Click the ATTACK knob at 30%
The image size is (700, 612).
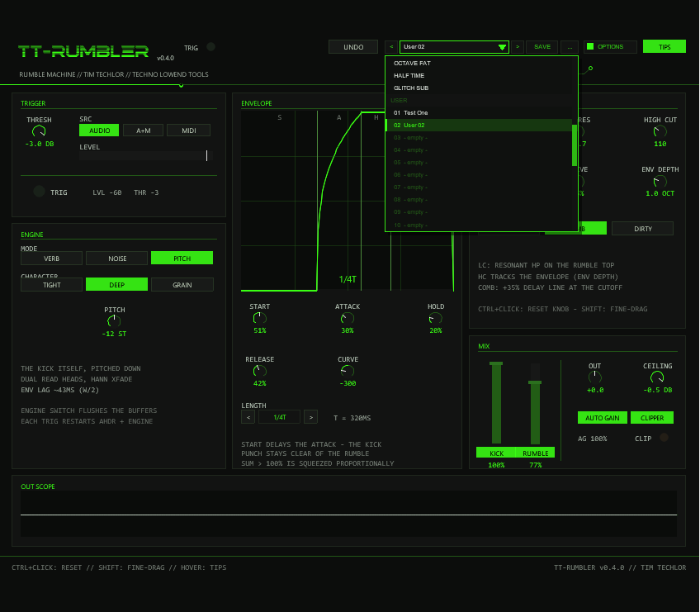click(x=347, y=318)
